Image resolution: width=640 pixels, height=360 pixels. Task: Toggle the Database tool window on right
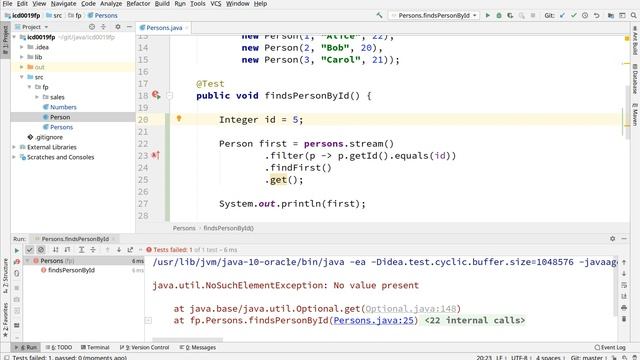pyautogui.click(x=635, y=78)
